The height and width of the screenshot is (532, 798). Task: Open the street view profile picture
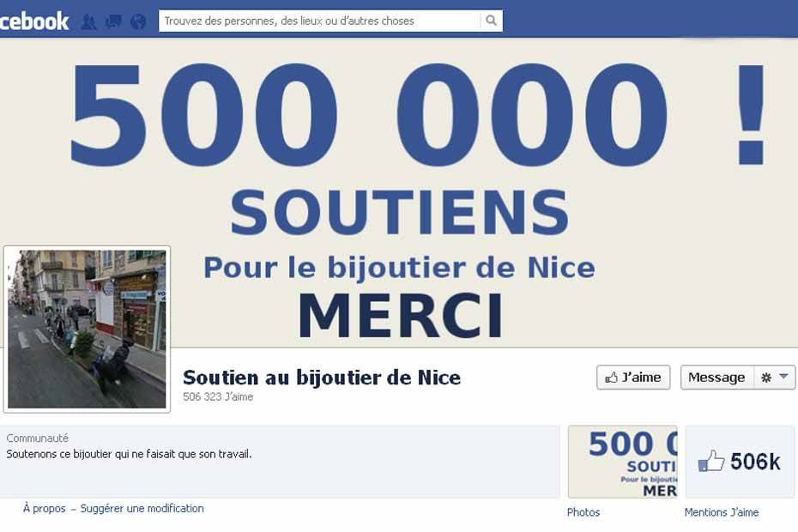tap(87, 329)
